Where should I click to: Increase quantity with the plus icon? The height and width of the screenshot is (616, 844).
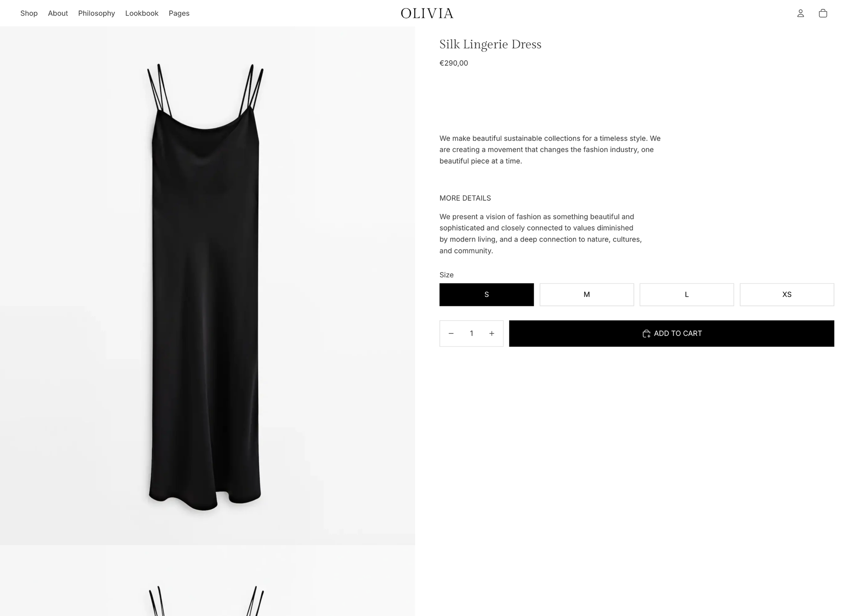coord(492,333)
